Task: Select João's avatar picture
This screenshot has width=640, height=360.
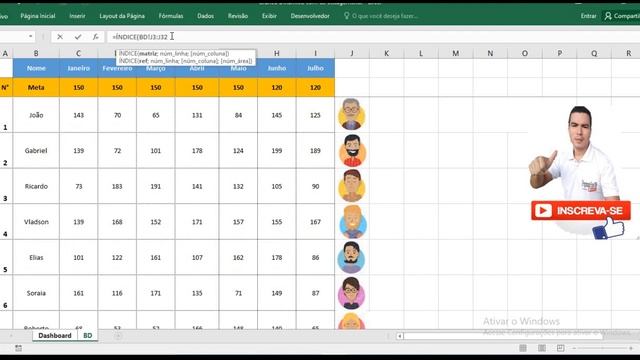Action: (351, 114)
